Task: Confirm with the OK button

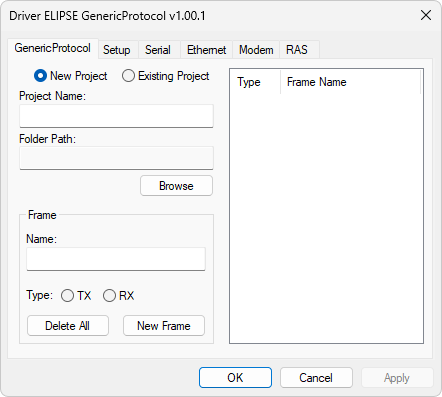Action: [235, 378]
